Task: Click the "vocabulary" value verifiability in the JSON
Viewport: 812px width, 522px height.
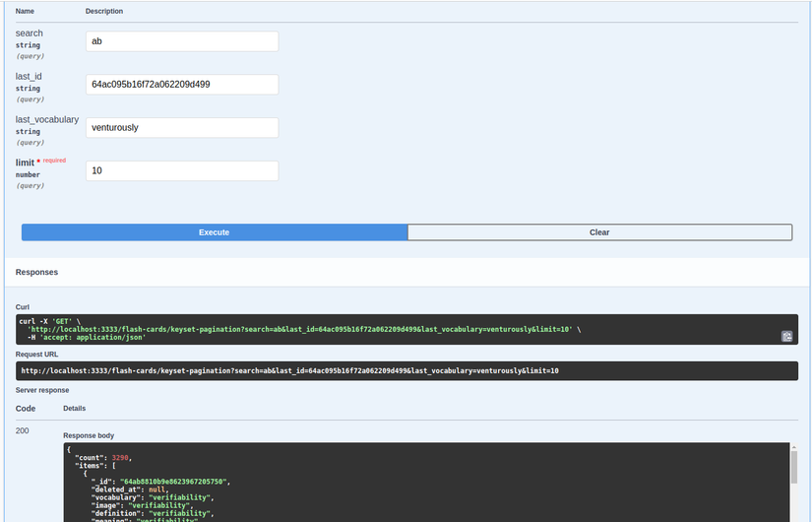Action: point(179,497)
